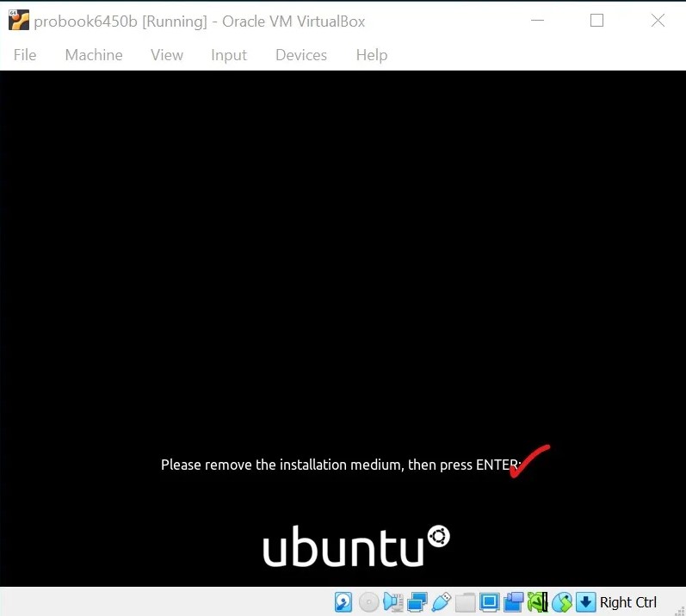Open the Machine menu
The height and width of the screenshot is (616, 686).
pos(94,55)
